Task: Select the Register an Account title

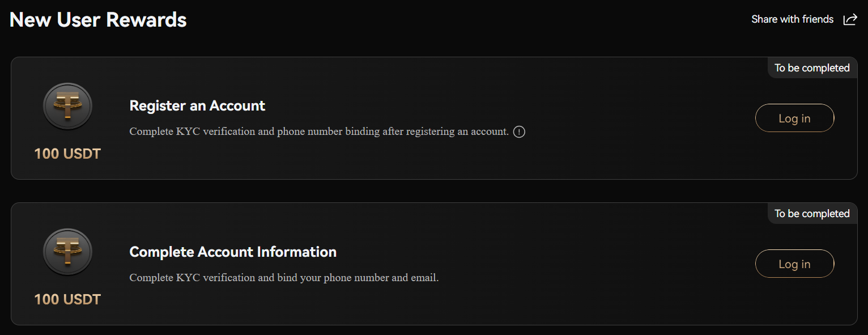Action: pos(197,106)
